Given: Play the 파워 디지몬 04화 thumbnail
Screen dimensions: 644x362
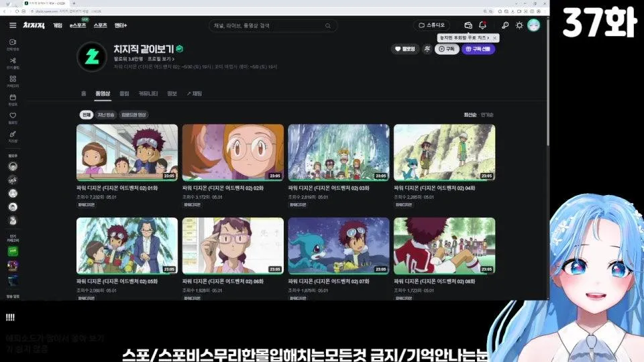Looking at the screenshot, I should (x=444, y=153).
